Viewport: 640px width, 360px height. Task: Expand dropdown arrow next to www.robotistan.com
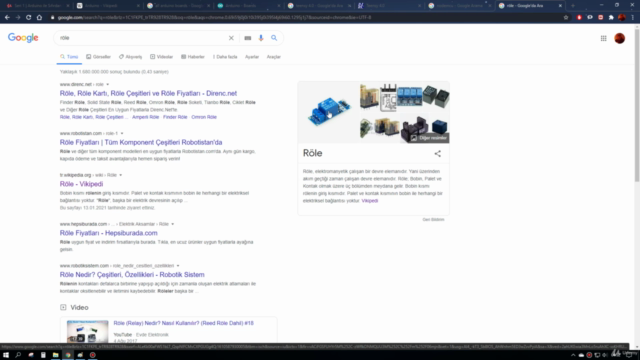coord(122,133)
